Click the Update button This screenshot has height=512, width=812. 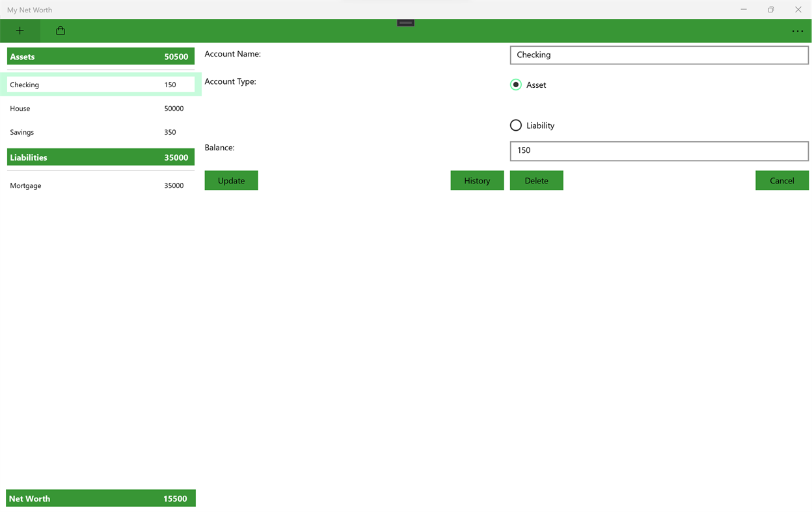tap(231, 180)
